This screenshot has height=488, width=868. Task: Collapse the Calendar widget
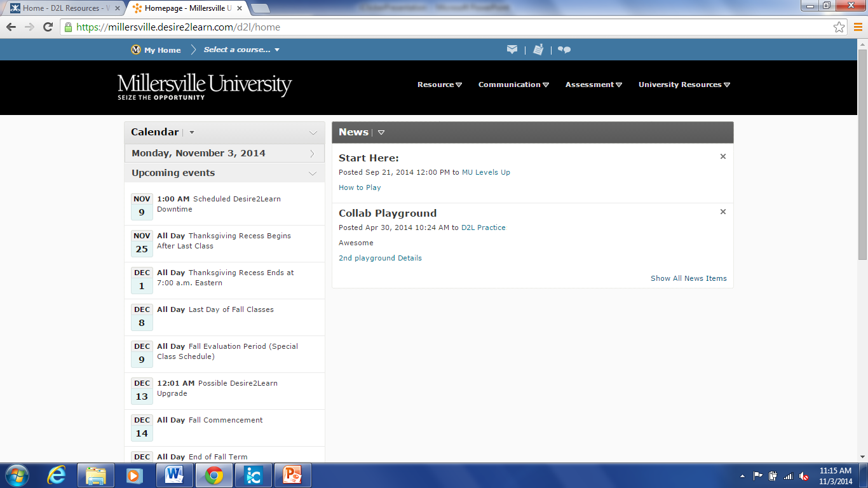coord(313,133)
